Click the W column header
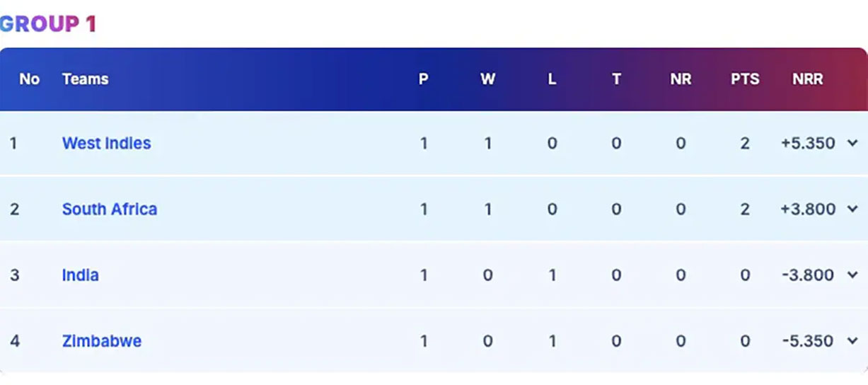 487,79
